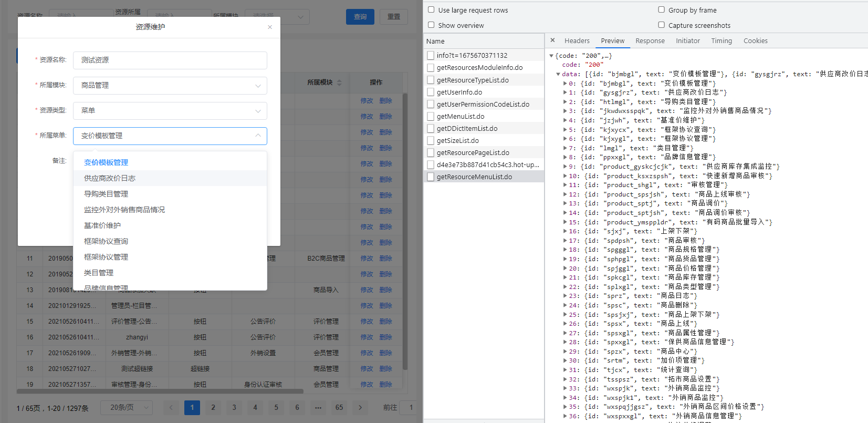This screenshot has width=868, height=423.
Task: Select 监控外对外销售商品情况 option
Action: coord(170,210)
